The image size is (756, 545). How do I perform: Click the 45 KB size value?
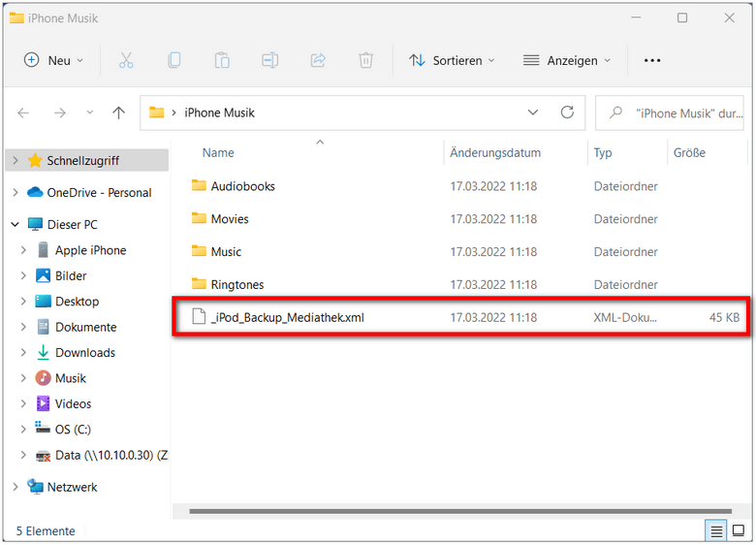coord(724,317)
